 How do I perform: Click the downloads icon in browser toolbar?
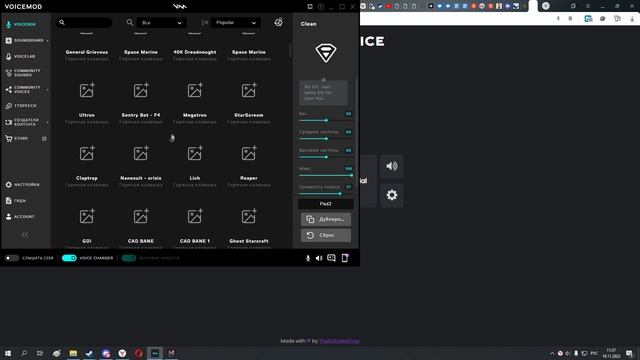(x=632, y=19)
